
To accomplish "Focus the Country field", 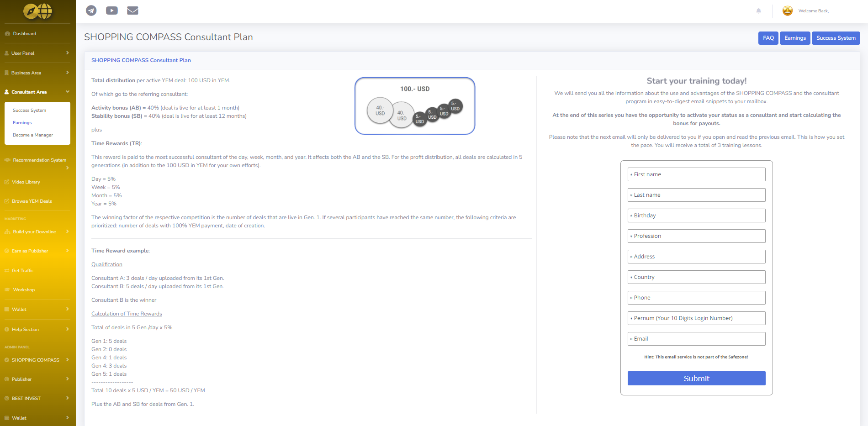I will [696, 277].
